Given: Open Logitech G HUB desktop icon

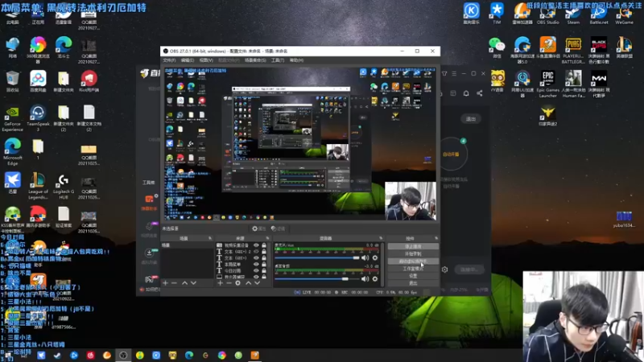Looking at the screenshot, I should click(x=64, y=186).
